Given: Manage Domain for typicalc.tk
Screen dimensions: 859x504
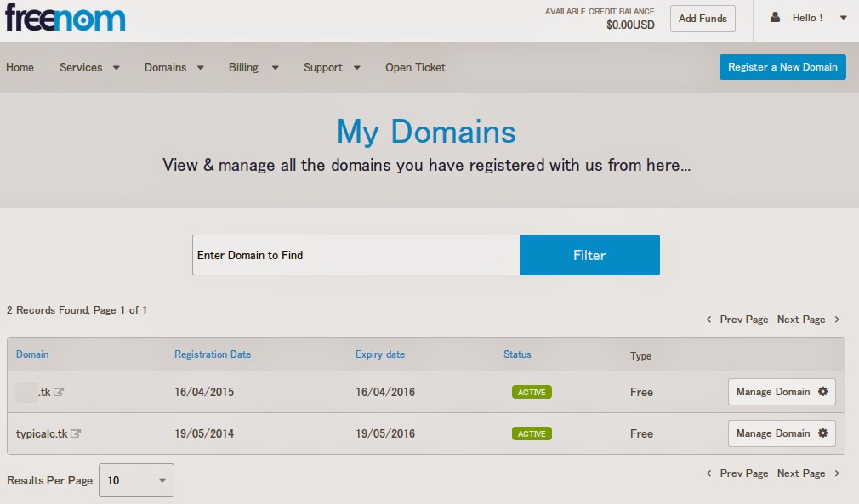Looking at the screenshot, I should point(782,433).
